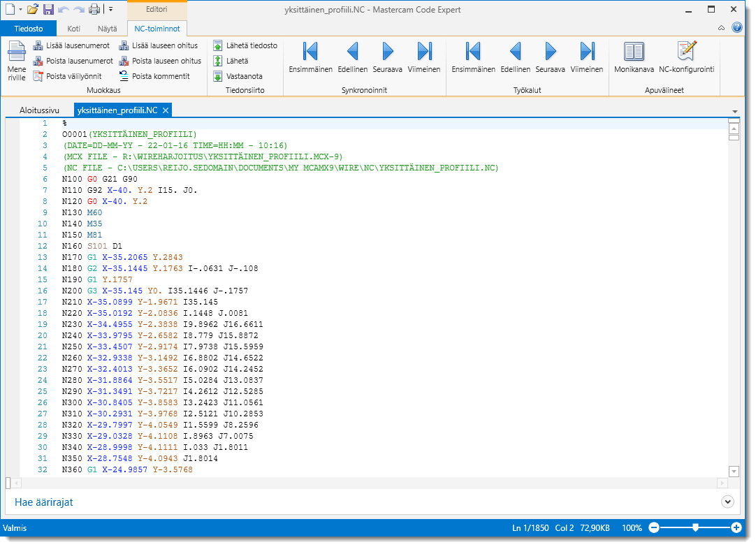Click the Hae äärirajat heading
This screenshot has width=756, height=547.
pyautogui.click(x=44, y=502)
